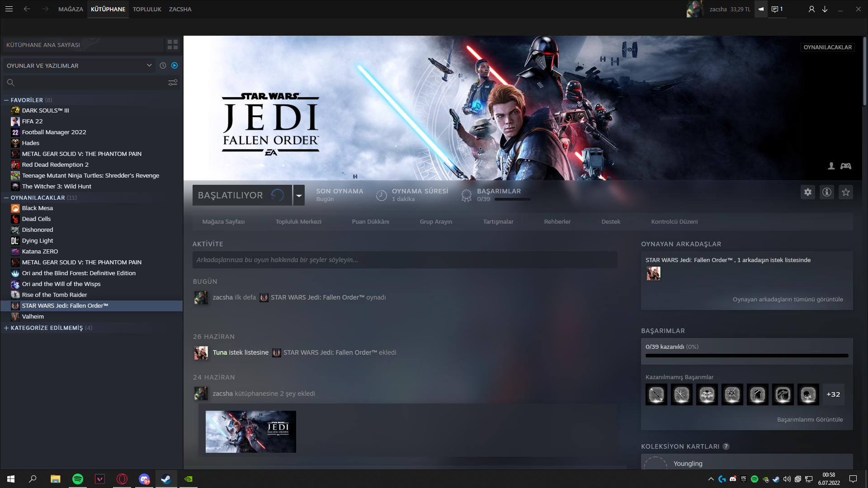
Task: Click the recent activity clock icon
Action: [x=163, y=66]
